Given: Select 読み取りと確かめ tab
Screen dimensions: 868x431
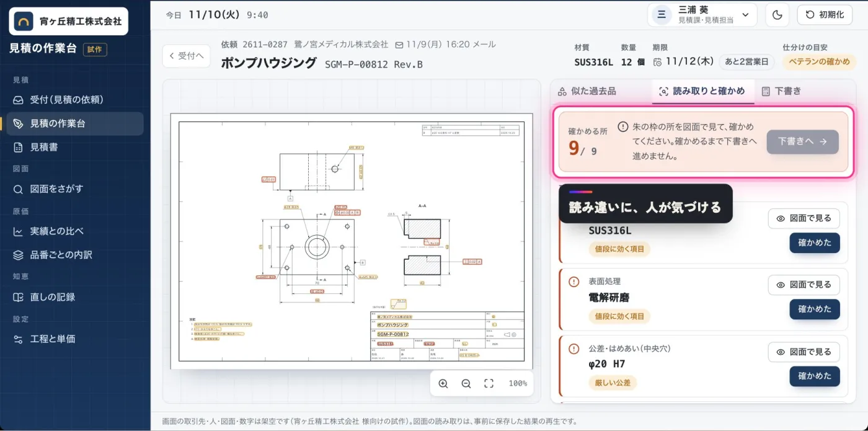Looking at the screenshot, I should [x=702, y=91].
